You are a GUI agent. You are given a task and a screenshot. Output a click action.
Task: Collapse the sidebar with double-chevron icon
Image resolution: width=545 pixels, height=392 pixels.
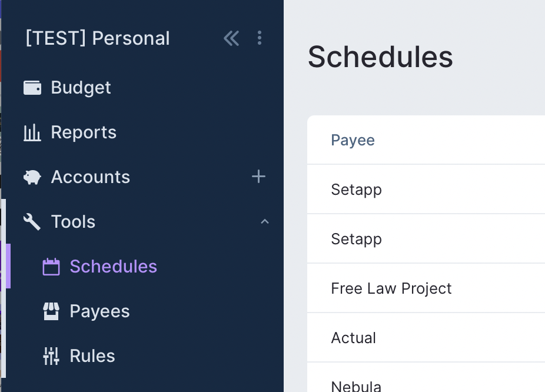pos(231,38)
